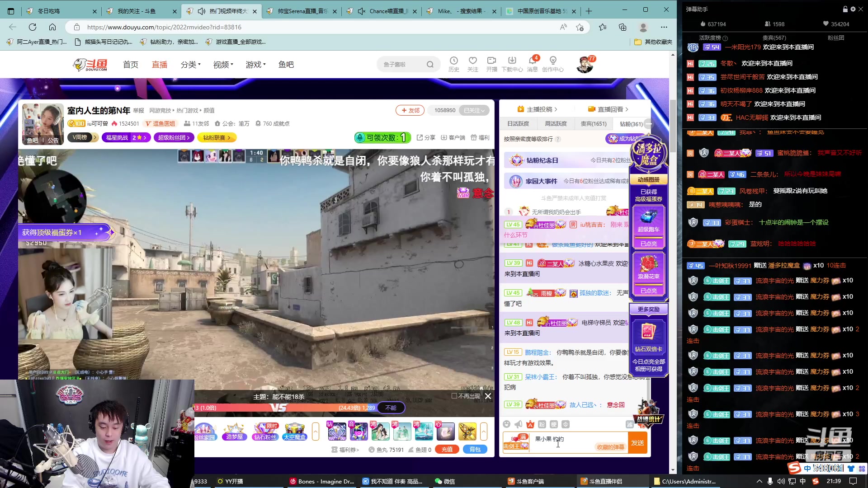The image size is (868, 488).
Task: Open the emoji picker in chat input toolbar
Action: (x=507, y=424)
